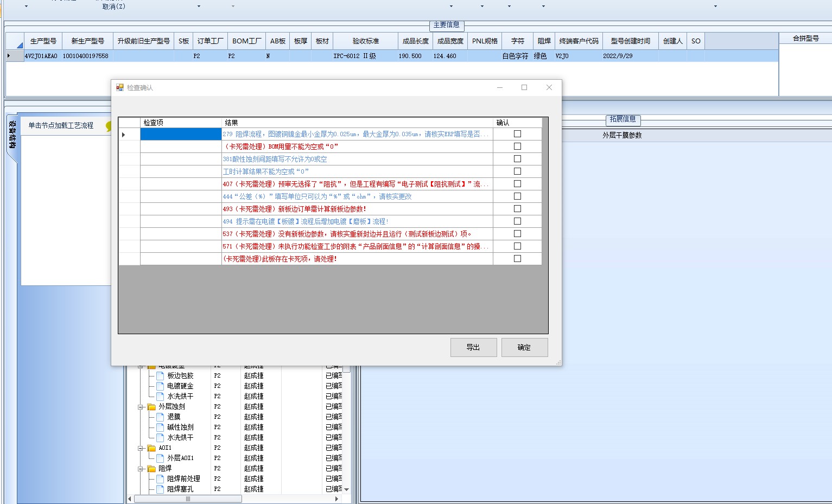Image resolution: width=832 pixels, height=504 pixels.
Task: Click the 生产型号 column header
Action: tap(43, 41)
